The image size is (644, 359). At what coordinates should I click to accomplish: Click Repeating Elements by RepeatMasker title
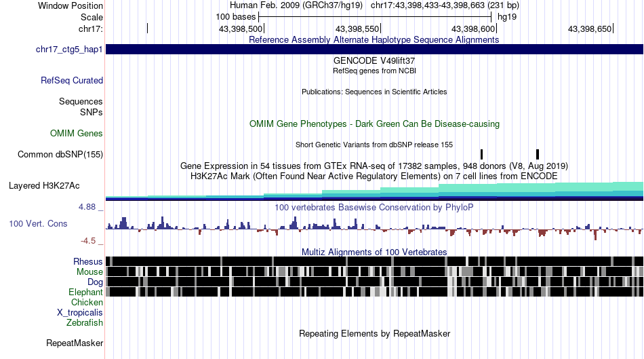[374, 333]
